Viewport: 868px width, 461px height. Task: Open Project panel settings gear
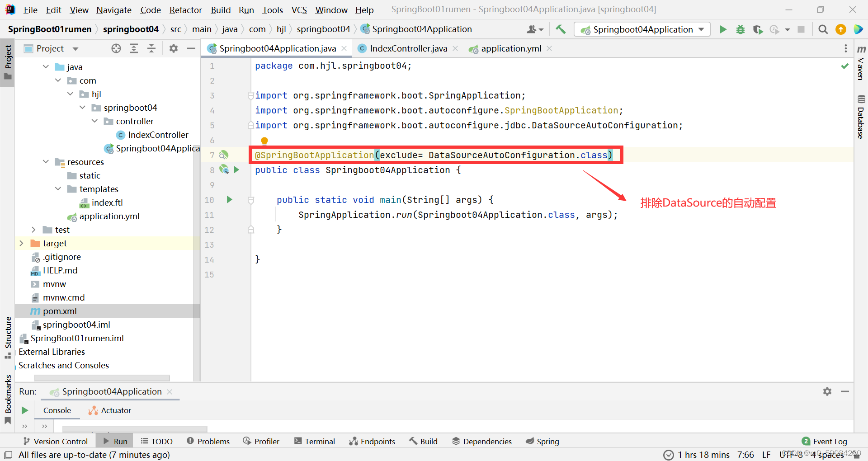(173, 48)
